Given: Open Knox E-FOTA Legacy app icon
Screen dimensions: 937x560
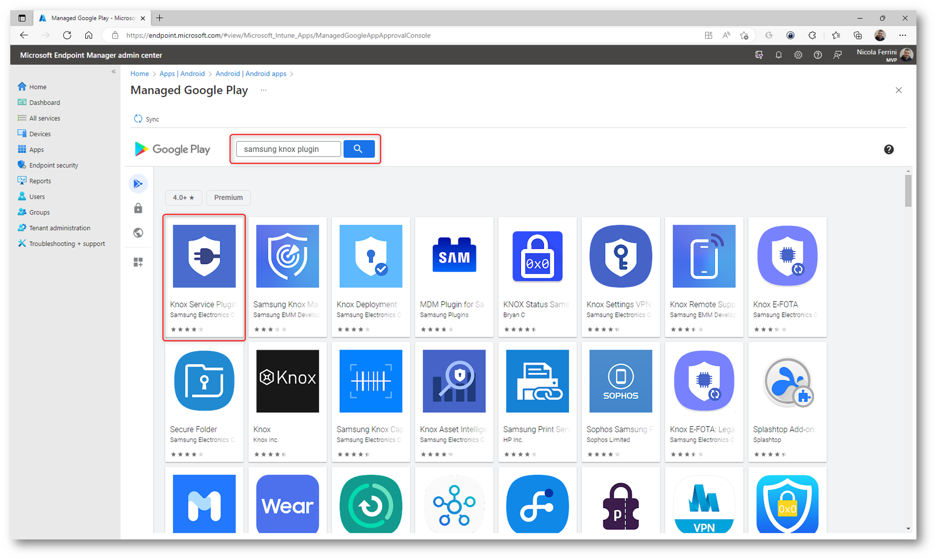Looking at the screenshot, I should [x=704, y=381].
